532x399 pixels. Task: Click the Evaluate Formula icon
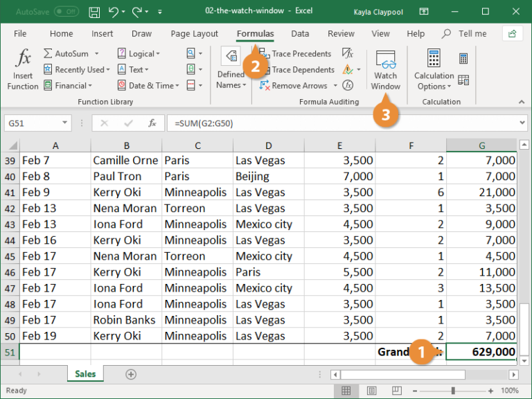coord(348,85)
